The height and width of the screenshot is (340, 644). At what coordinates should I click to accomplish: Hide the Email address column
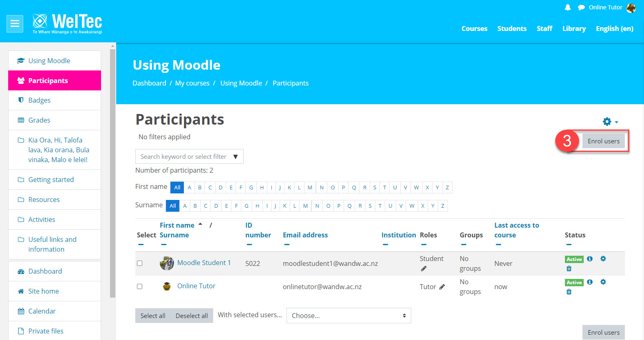(287, 245)
